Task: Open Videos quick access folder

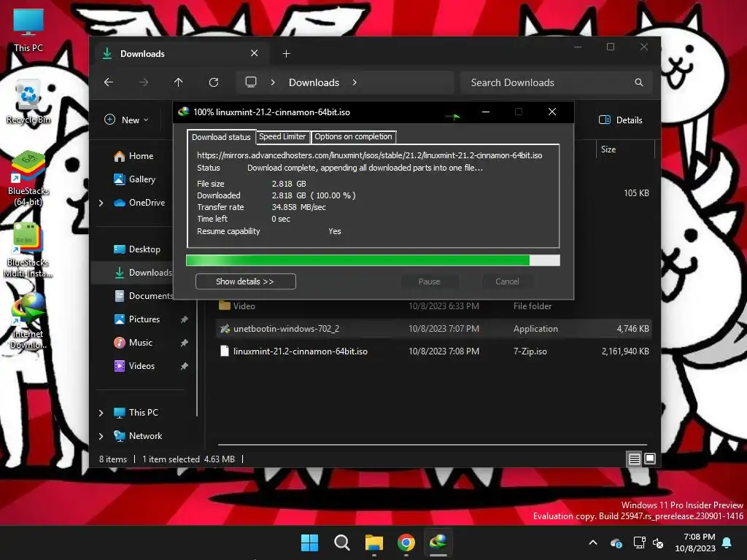Action: [x=135, y=366]
